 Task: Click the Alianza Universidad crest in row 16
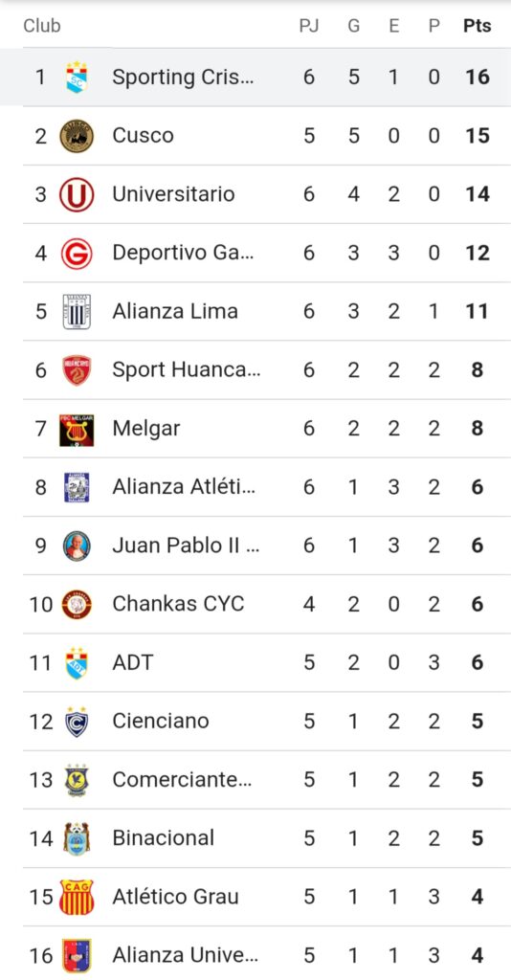(77, 956)
